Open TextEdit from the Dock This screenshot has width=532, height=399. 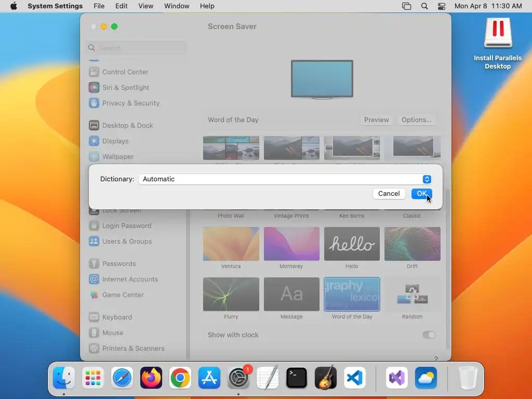point(268,378)
